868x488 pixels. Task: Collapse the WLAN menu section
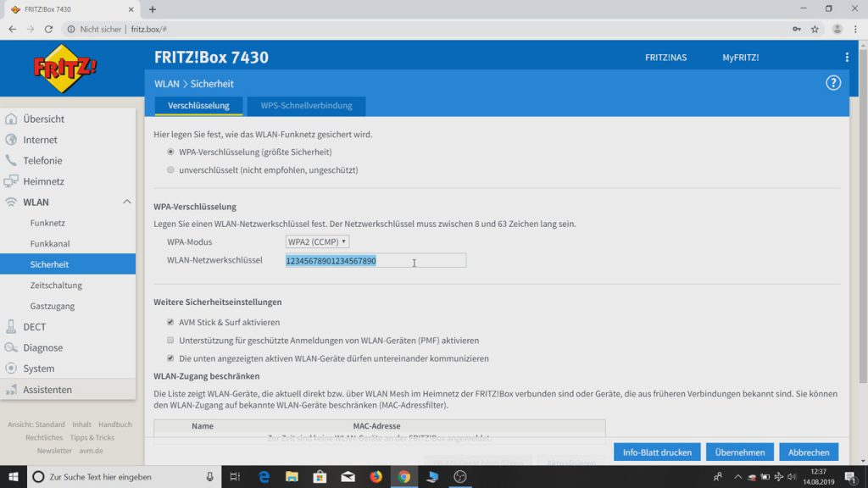click(126, 202)
